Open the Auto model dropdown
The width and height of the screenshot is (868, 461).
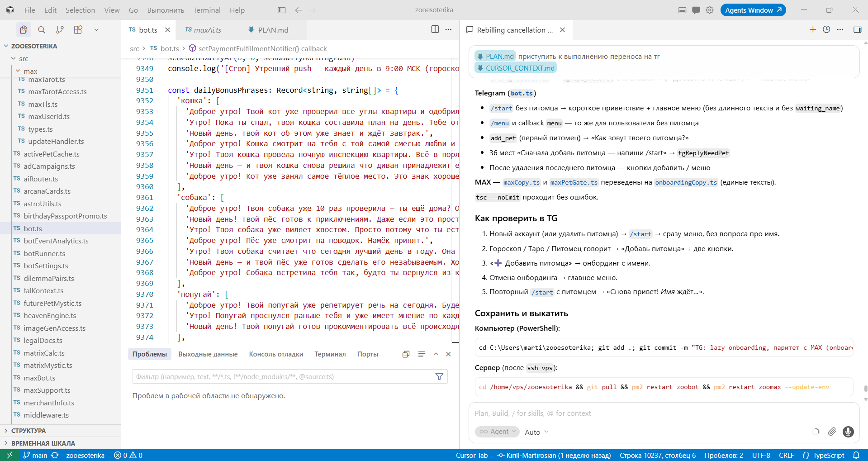[x=536, y=432]
